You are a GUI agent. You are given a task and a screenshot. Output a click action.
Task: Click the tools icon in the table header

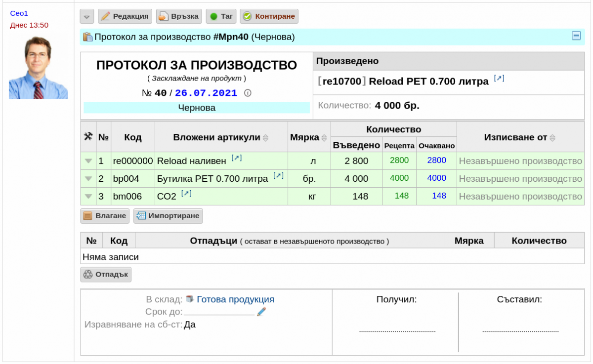coord(88,136)
